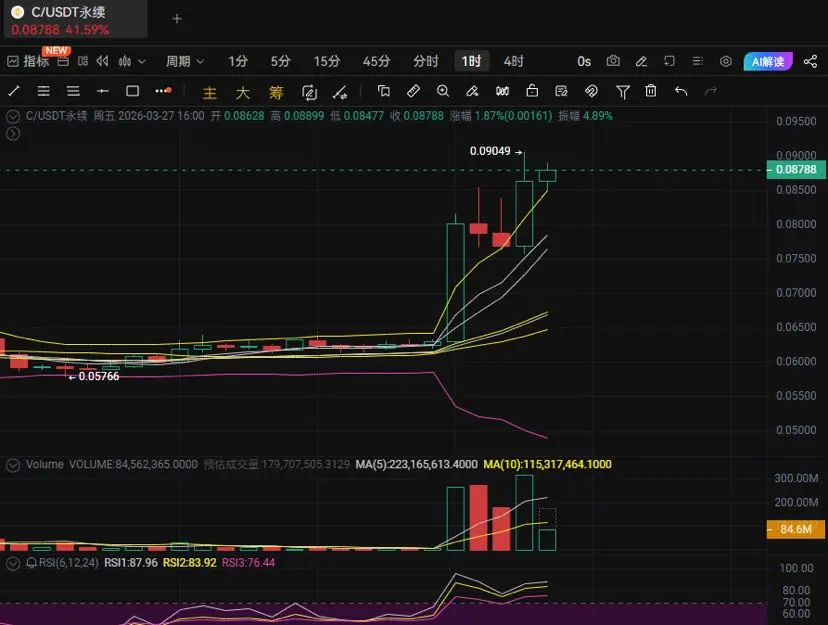Take a chart snapshot with camera icon
Screen dimensions: 828x625
[613, 61]
